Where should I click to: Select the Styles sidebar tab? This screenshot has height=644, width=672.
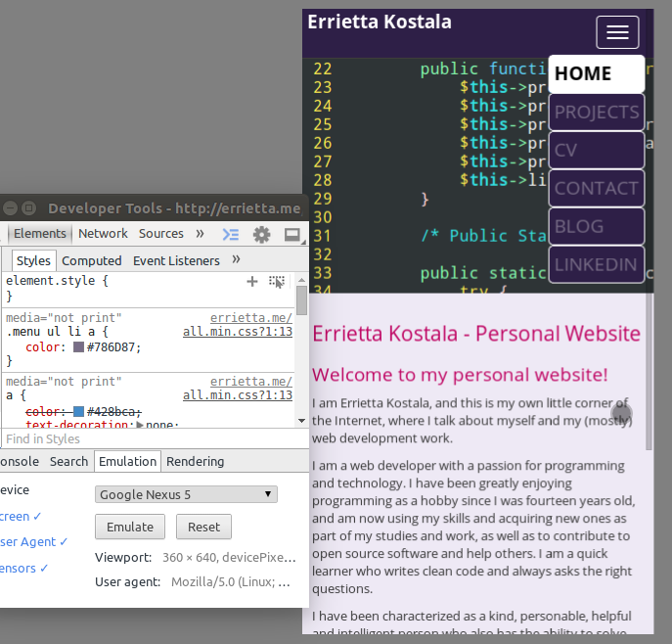tap(33, 260)
